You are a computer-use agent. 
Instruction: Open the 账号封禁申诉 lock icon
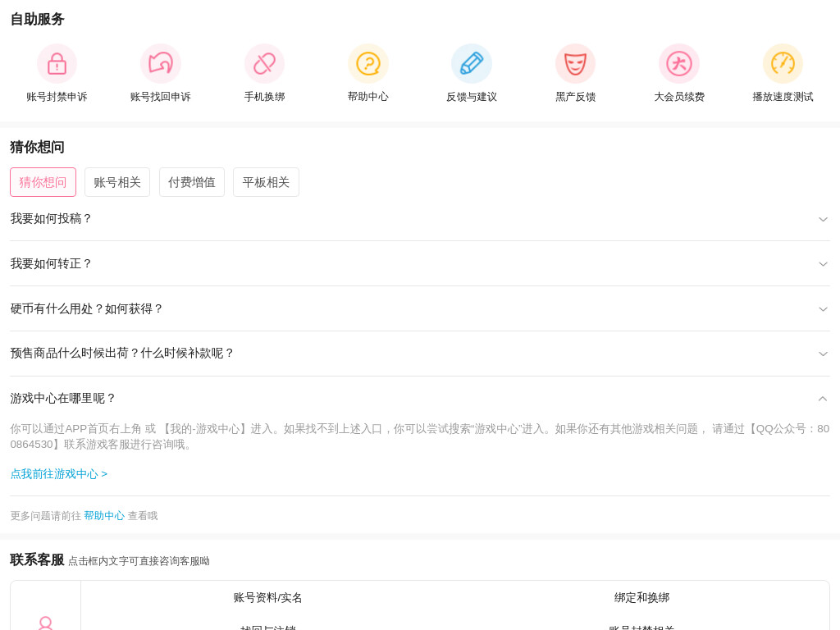pos(57,64)
